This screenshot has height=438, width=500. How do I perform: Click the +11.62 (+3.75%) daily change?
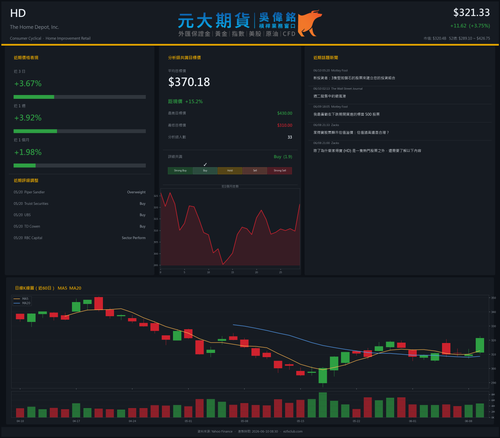(470, 26)
